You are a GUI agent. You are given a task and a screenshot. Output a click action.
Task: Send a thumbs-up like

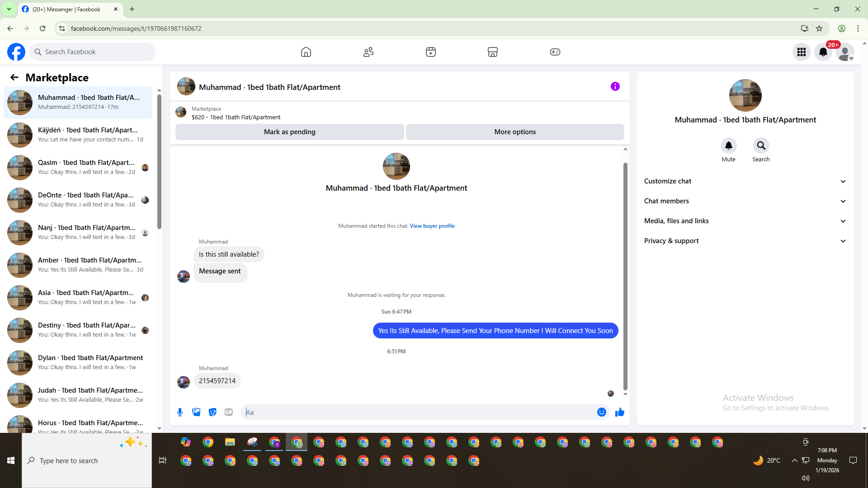(619, 412)
